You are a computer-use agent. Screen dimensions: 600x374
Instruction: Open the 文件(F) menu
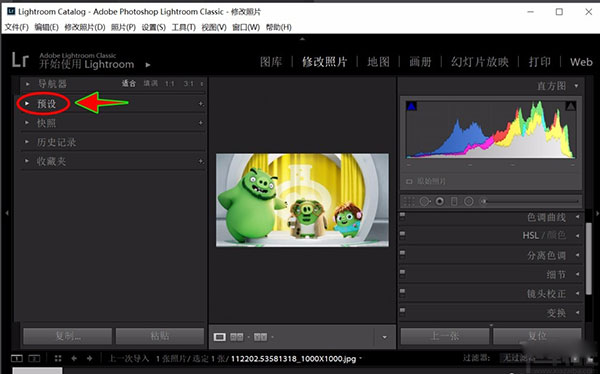(17, 27)
